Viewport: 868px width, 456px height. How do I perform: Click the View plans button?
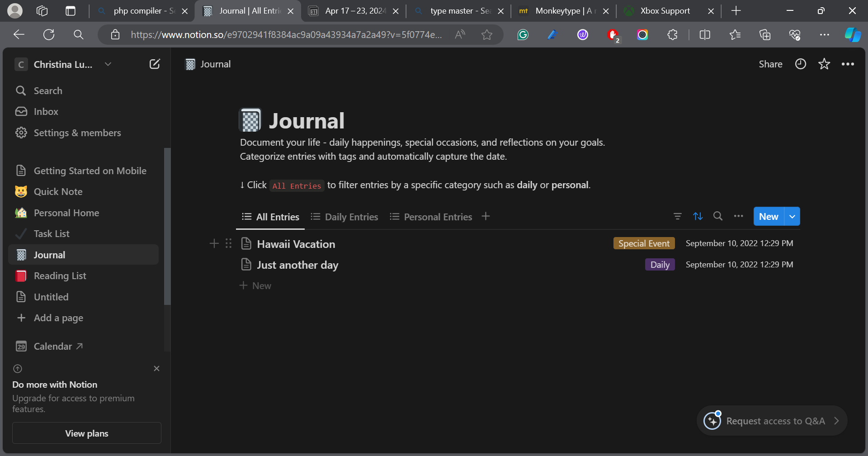[x=87, y=433]
